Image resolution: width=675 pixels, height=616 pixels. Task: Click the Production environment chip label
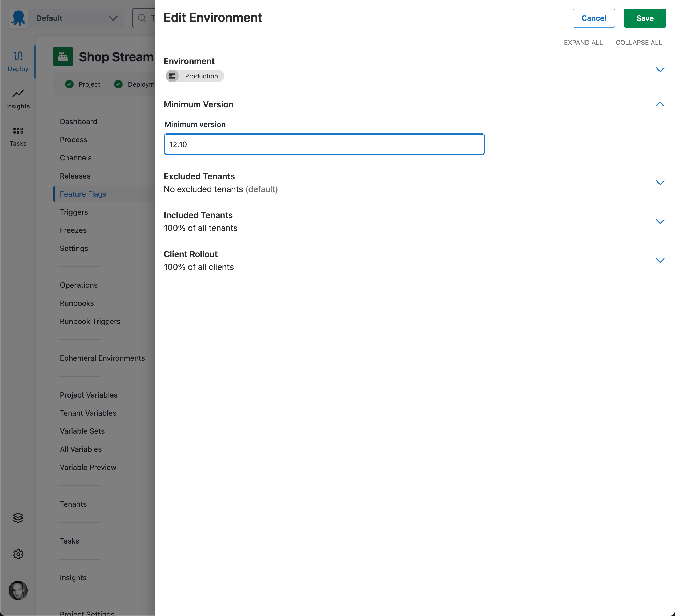click(201, 76)
